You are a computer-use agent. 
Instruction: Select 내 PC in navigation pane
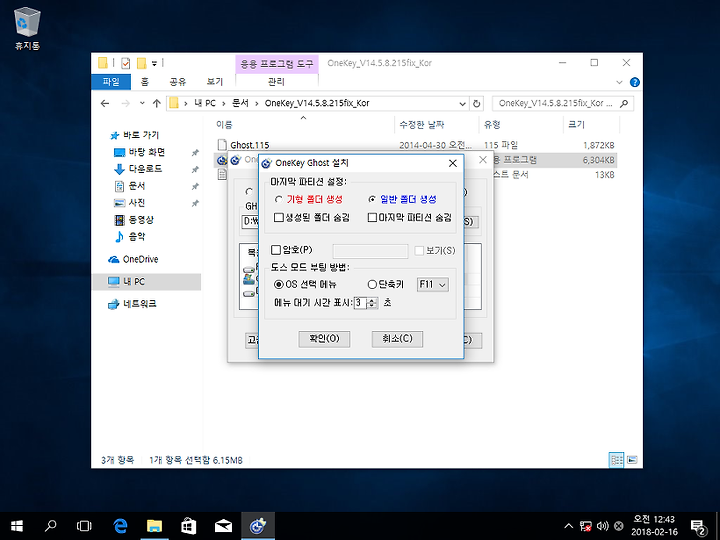coord(146,281)
